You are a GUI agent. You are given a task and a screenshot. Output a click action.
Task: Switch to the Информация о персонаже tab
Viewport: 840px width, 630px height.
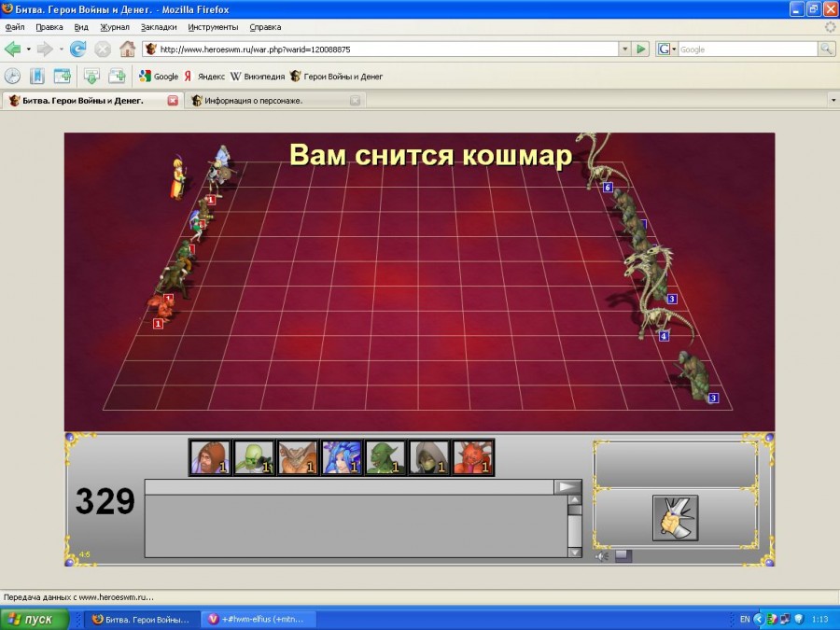point(275,100)
